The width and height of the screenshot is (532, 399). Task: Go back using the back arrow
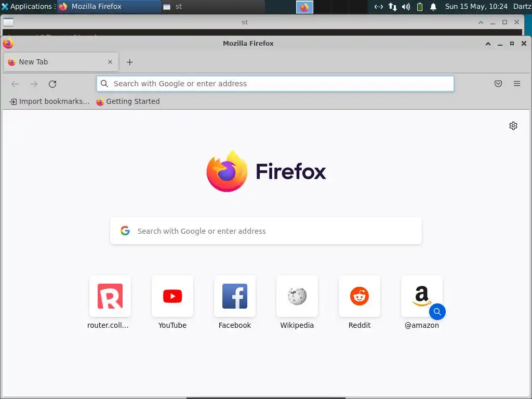[x=15, y=84]
